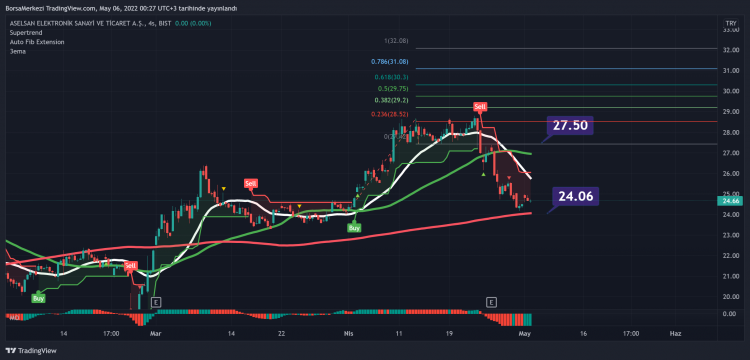Click the 27.50 price callout label
This screenshot has width=750, height=360.
[570, 126]
